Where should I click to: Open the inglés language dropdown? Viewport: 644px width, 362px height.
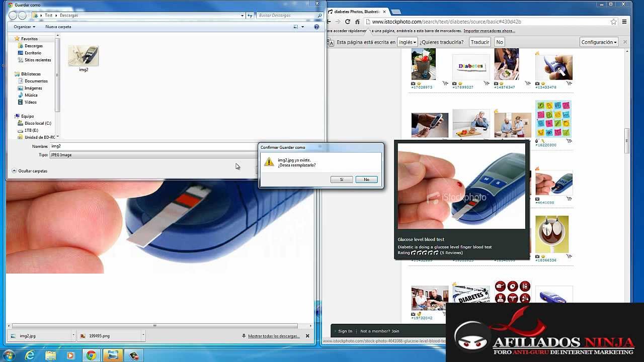[407, 42]
